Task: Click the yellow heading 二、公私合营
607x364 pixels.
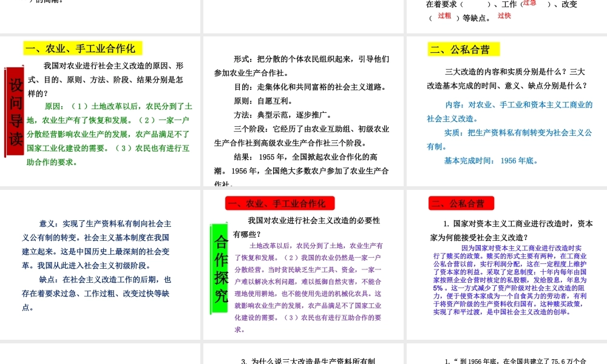Action: point(463,50)
